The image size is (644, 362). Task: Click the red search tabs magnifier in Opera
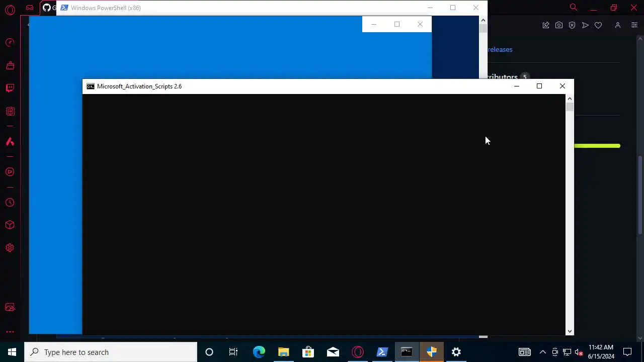(573, 7)
